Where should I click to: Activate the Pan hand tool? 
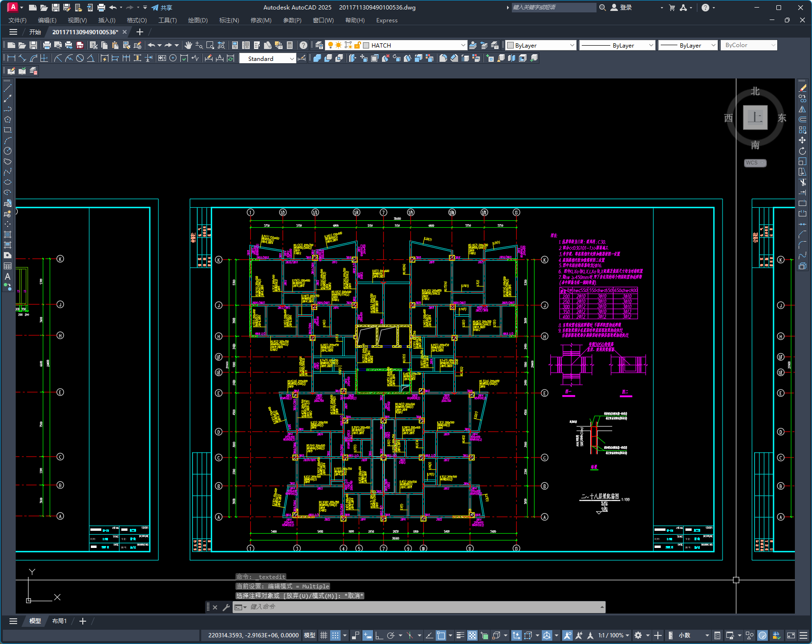pos(188,45)
